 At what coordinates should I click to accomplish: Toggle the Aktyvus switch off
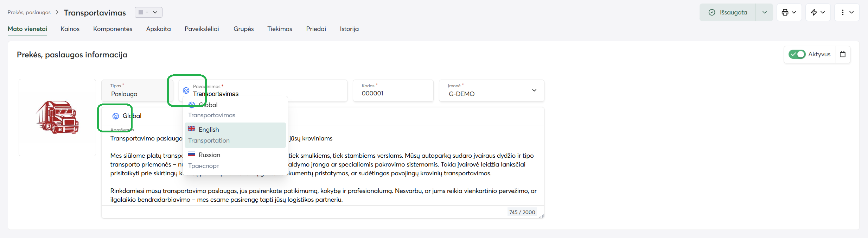797,54
